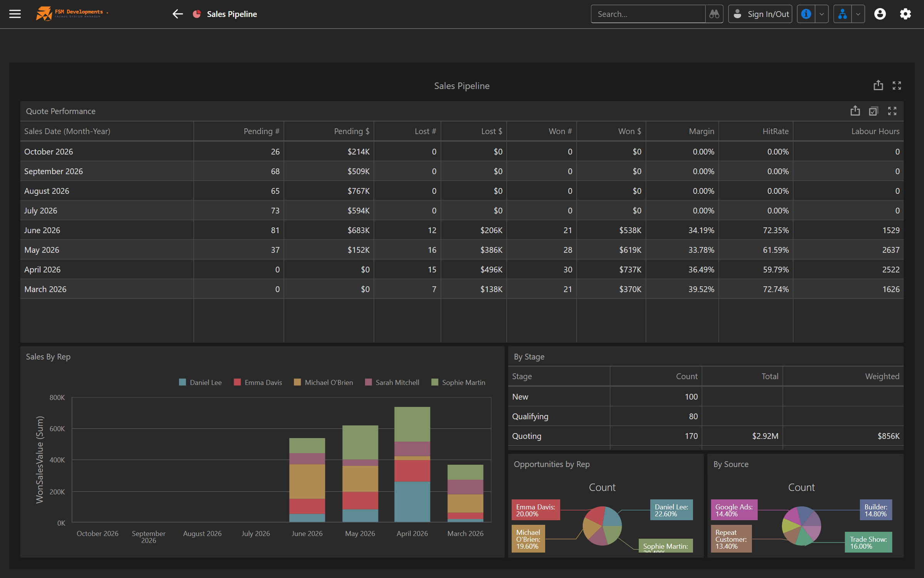The height and width of the screenshot is (578, 924).
Task: Click the blue info icon
Action: (x=806, y=14)
